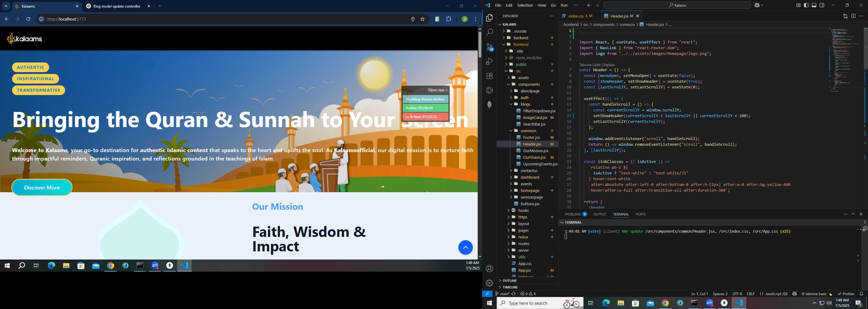
Task: Click the browser page vertical scrollbar
Action: (x=480, y=44)
